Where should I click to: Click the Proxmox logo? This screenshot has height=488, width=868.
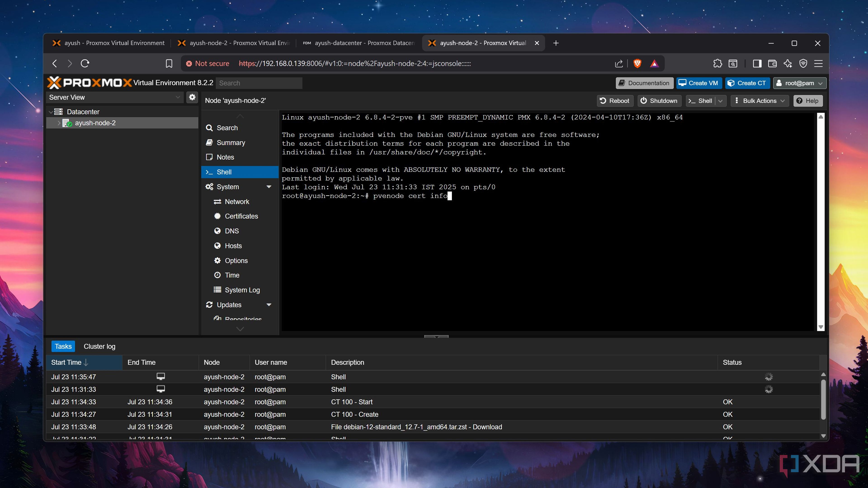coord(89,82)
